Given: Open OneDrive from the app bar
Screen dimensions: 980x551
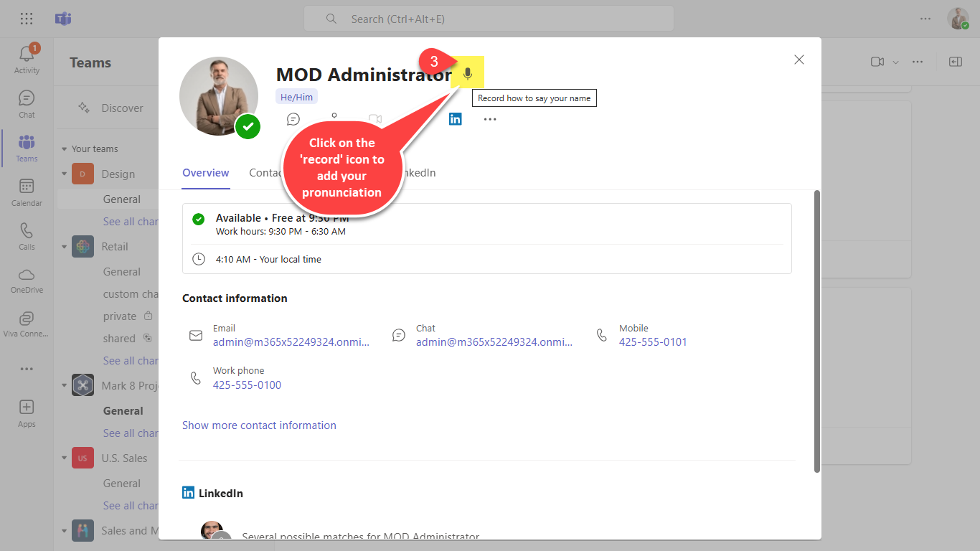Looking at the screenshot, I should point(27,280).
